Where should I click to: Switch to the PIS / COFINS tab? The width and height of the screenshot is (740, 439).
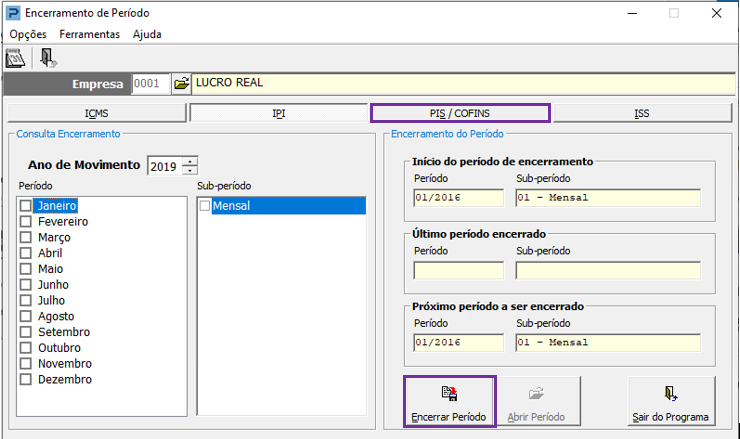click(460, 113)
